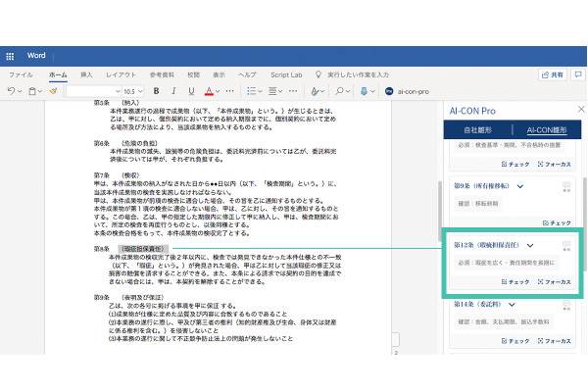Expand the 第9条（所有権移転） chevron

coord(521,186)
